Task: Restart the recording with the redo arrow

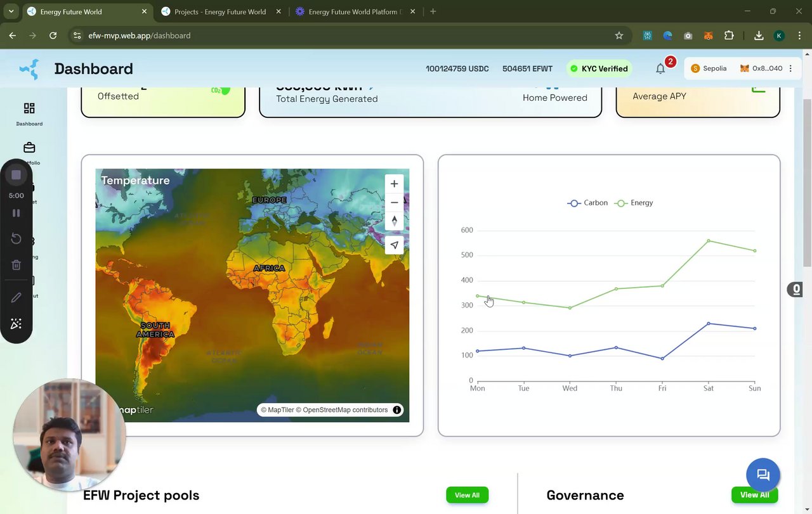Action: 16,239
